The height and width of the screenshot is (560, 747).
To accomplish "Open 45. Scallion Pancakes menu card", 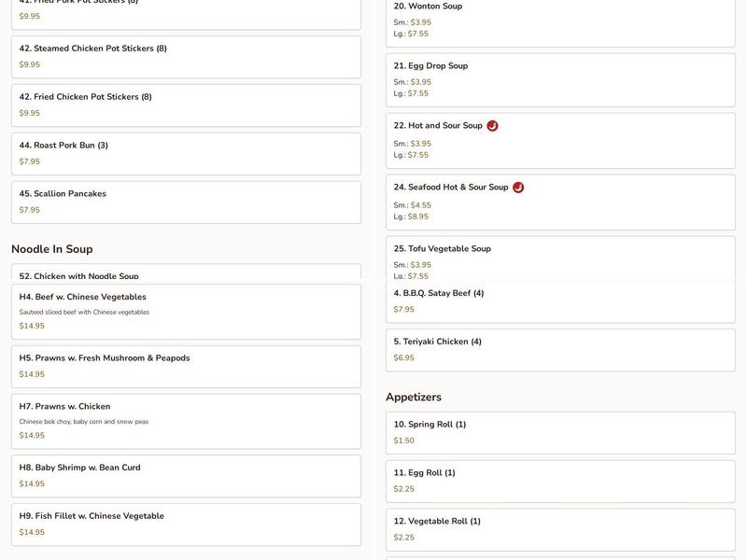I will [x=186, y=203].
